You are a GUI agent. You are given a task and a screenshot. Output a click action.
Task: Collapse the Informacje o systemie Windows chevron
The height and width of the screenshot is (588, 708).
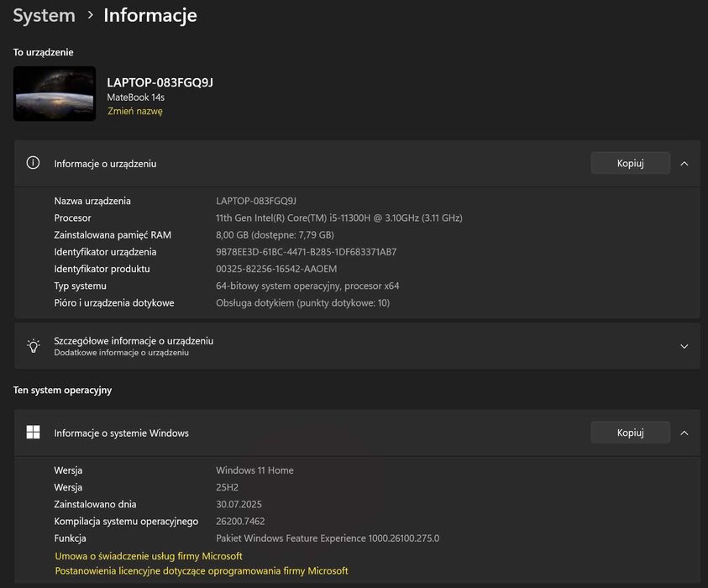(684, 433)
